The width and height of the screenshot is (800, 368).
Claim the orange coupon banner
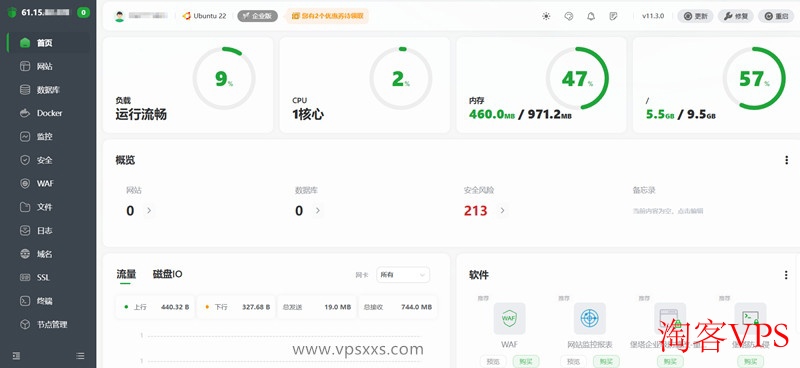(327, 16)
